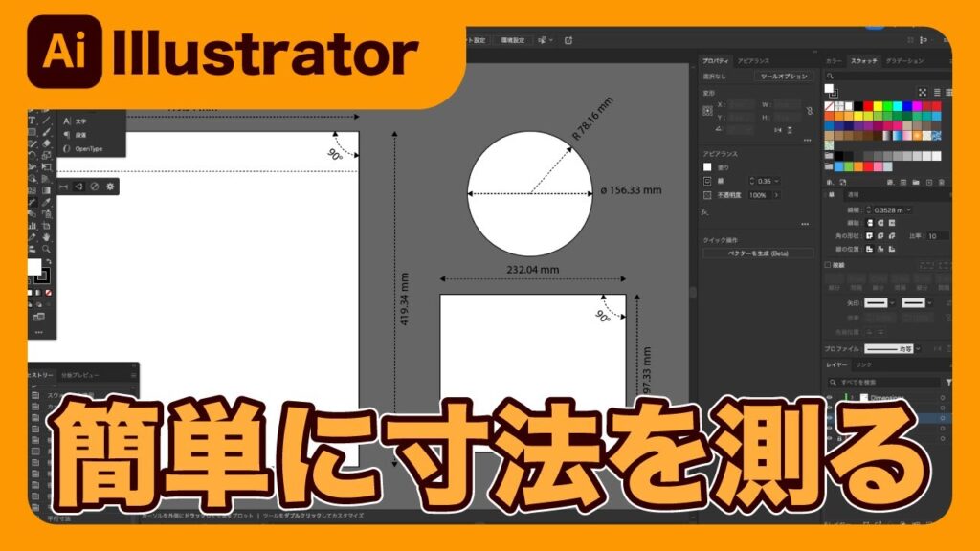The width and height of the screenshot is (980, 551).
Task: Select the Column Graph tool
Action: 33,226
